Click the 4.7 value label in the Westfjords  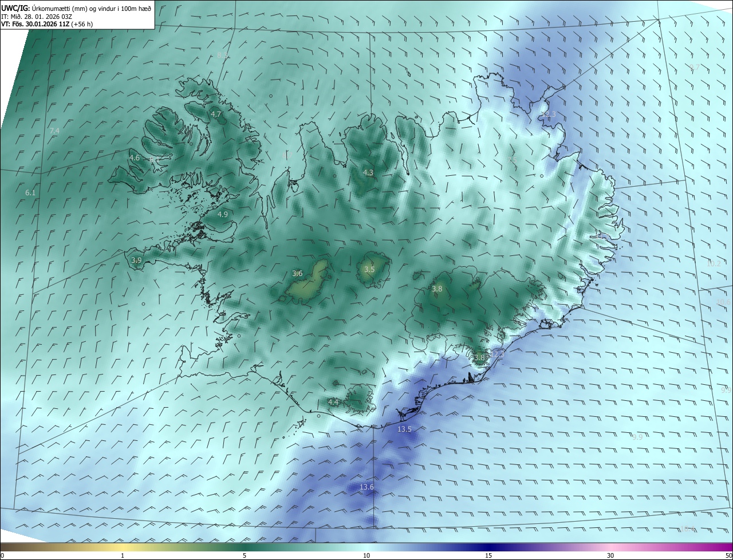tap(216, 114)
